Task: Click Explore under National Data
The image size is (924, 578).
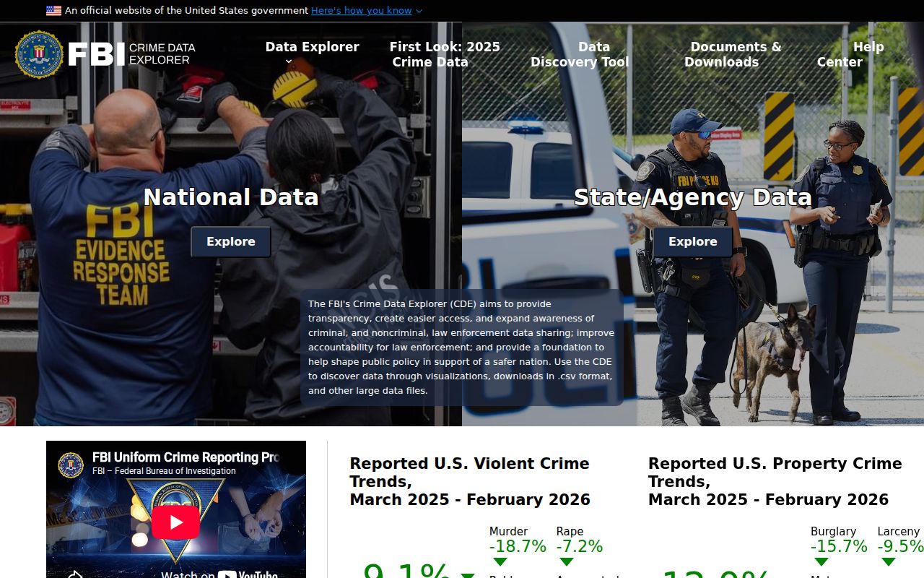Action: [231, 242]
